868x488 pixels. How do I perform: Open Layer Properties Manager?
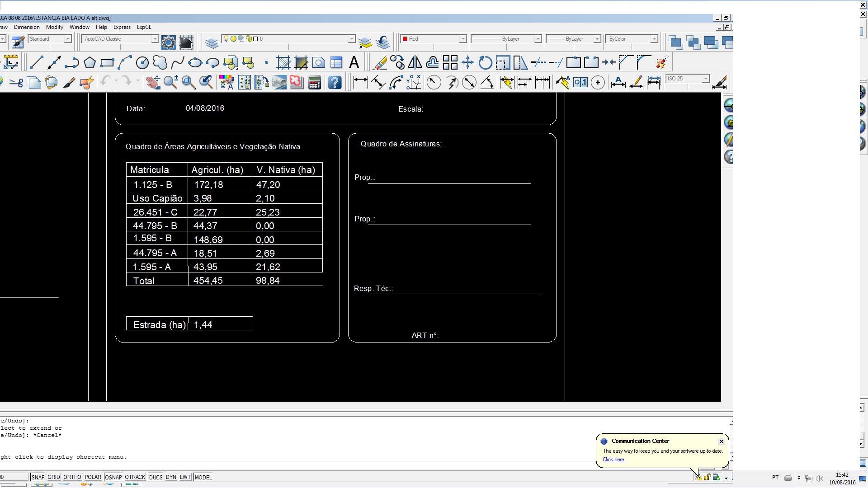(212, 42)
